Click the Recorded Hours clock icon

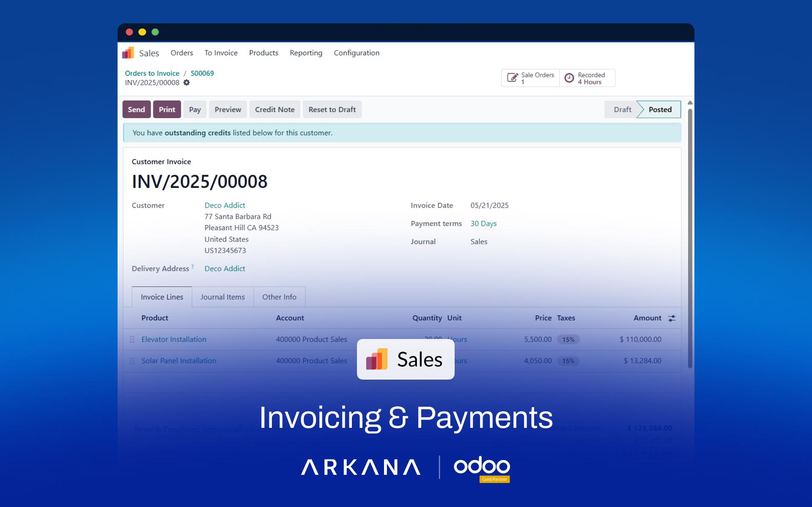[x=569, y=78]
